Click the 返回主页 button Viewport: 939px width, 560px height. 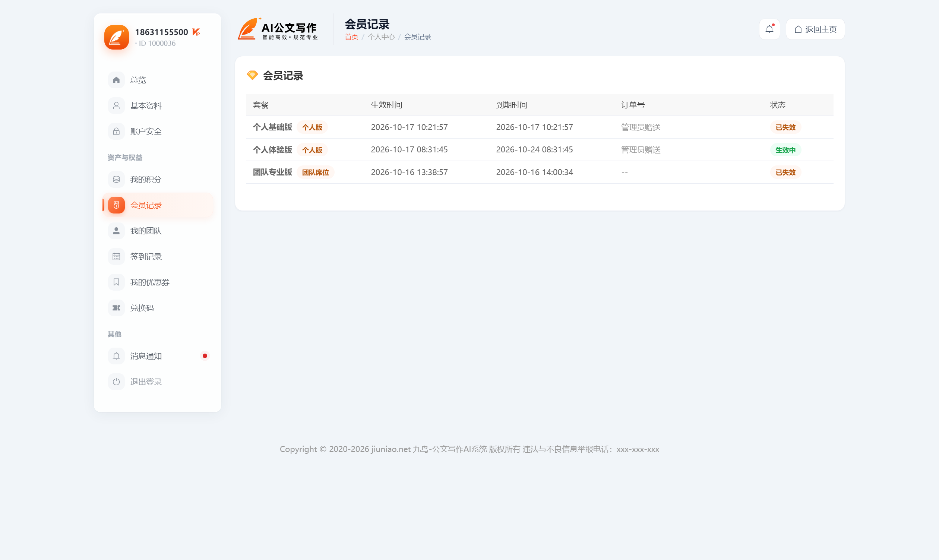tap(815, 29)
